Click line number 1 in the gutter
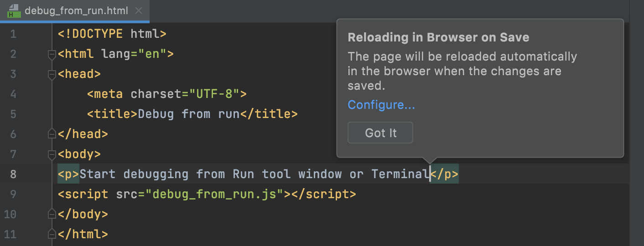Image resolution: width=644 pixels, height=246 pixels. click(13, 34)
